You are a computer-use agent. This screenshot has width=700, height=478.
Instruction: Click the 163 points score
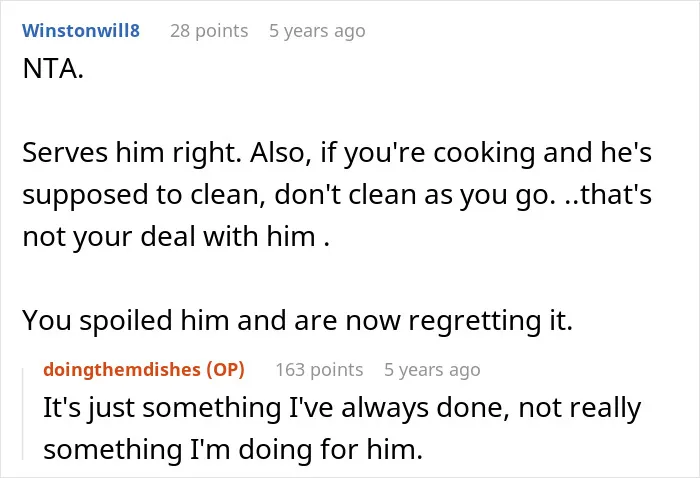319,370
